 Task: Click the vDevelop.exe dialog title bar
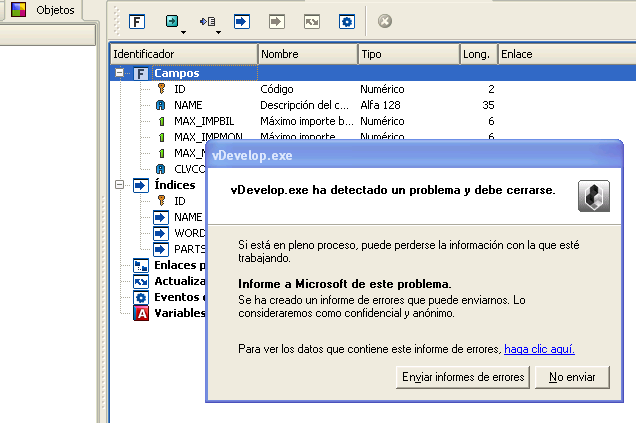[414, 155]
